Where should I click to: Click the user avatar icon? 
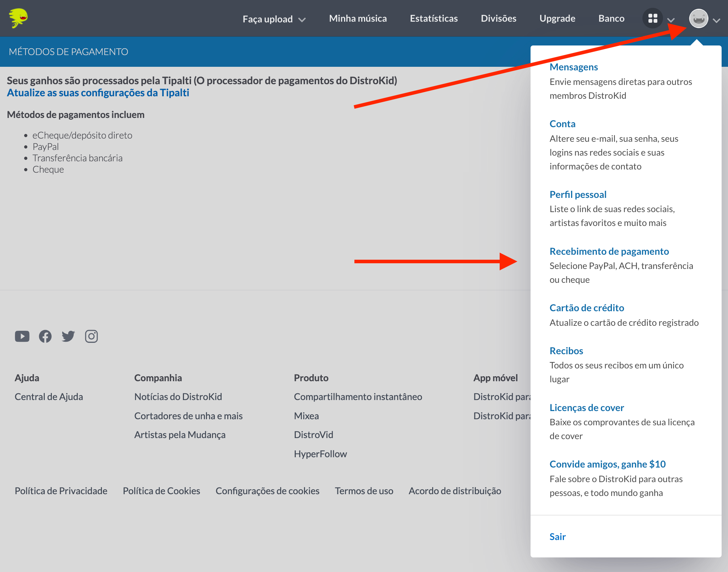tap(699, 18)
